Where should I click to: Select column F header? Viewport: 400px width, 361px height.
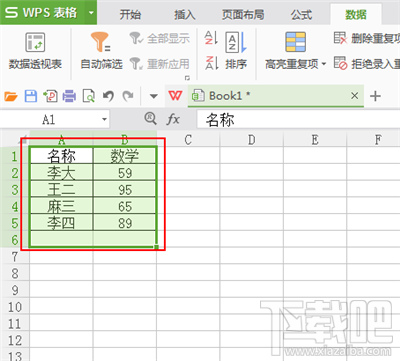373,140
